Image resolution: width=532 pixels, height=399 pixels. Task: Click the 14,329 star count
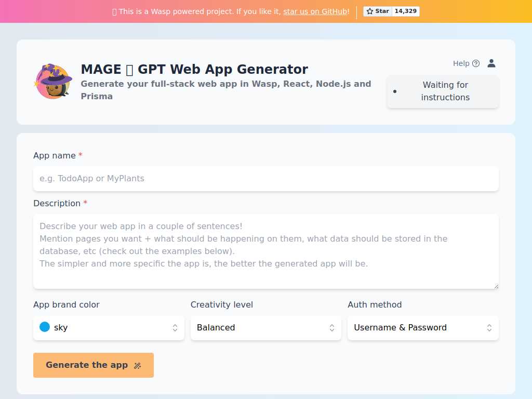pos(405,11)
